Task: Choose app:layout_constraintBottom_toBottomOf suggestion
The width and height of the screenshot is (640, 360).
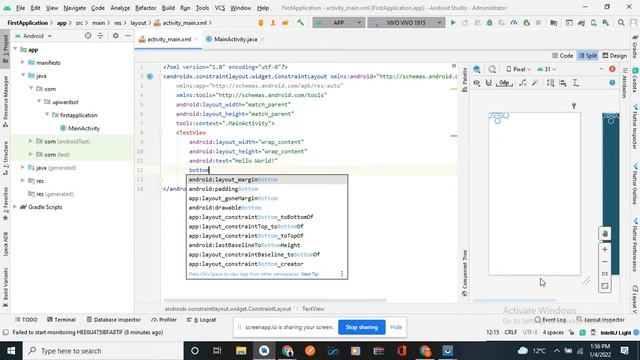Action: 267,217
